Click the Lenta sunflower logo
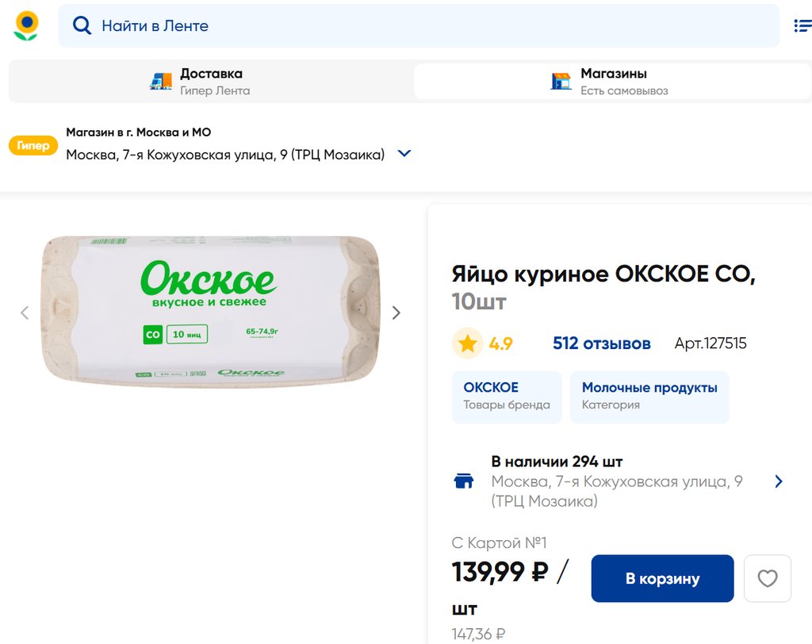Screen dimensions: 812x644 [x=26, y=26]
